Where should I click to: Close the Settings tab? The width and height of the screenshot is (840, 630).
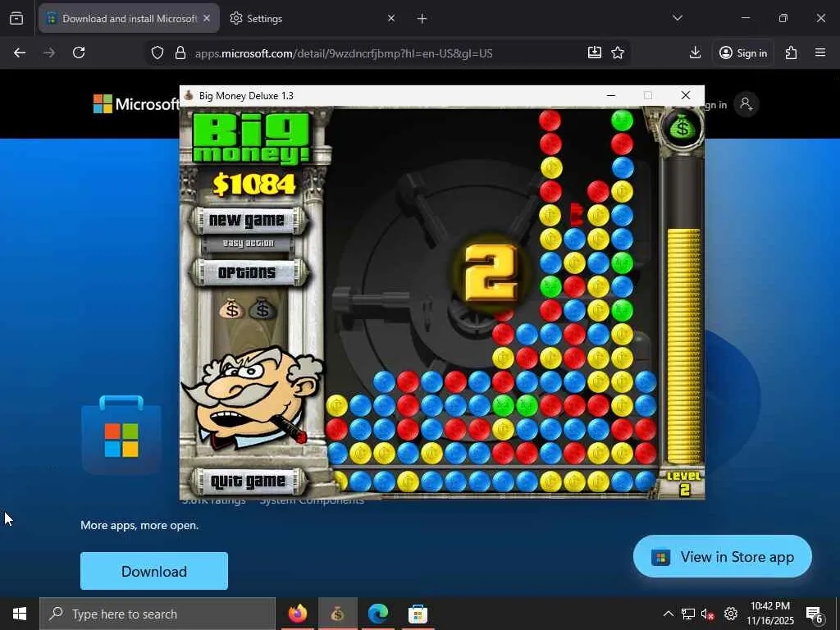391,18
